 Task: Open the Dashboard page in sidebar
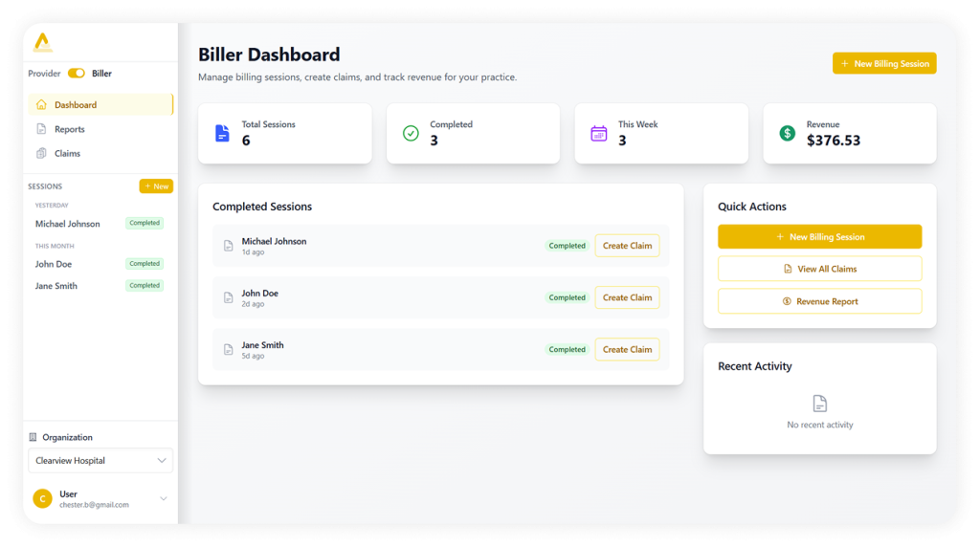[x=75, y=105]
